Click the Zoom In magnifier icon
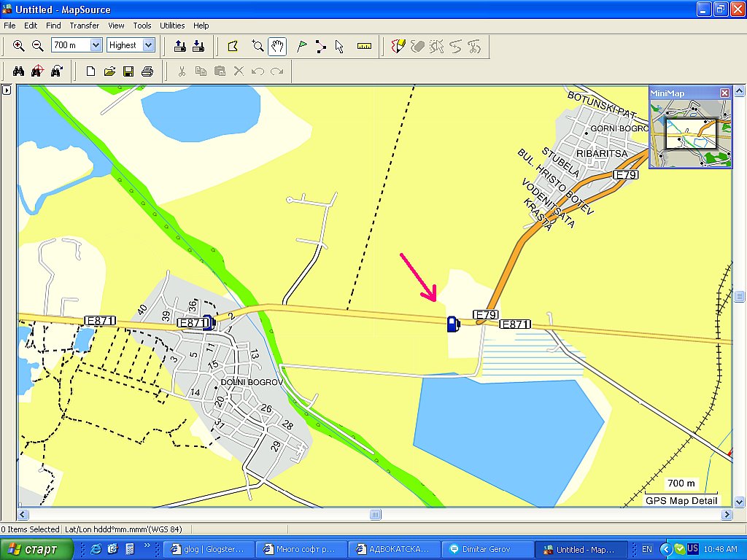 (x=19, y=46)
